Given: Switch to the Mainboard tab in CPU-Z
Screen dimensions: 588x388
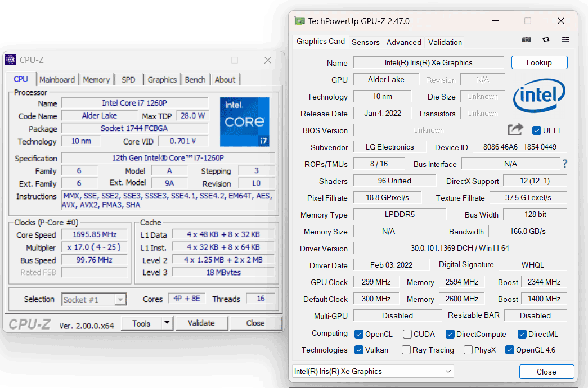Looking at the screenshot, I should pos(57,79).
